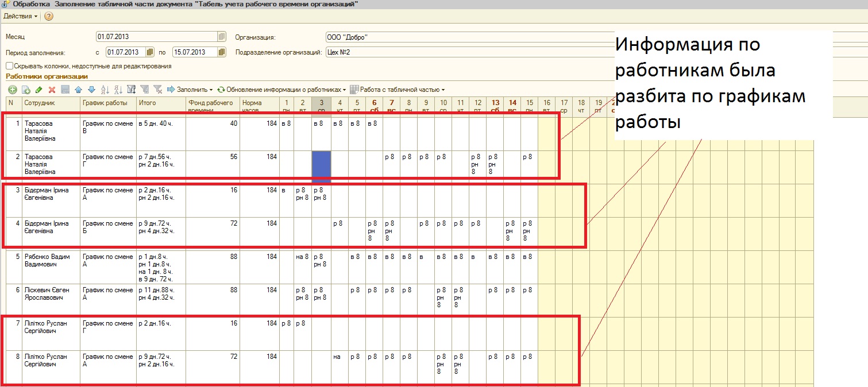Open the Действия menu

click(21, 16)
